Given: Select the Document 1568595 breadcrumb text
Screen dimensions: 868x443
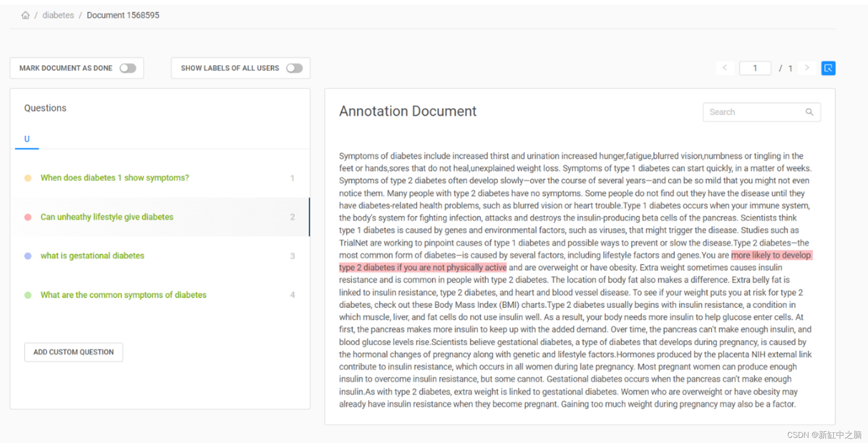Looking at the screenshot, I should pos(123,15).
